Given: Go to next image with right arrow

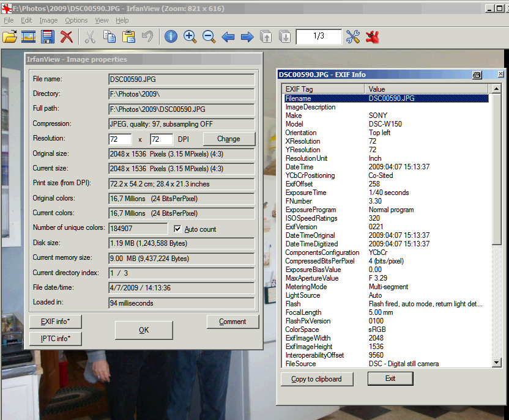Looking at the screenshot, I should [x=247, y=37].
